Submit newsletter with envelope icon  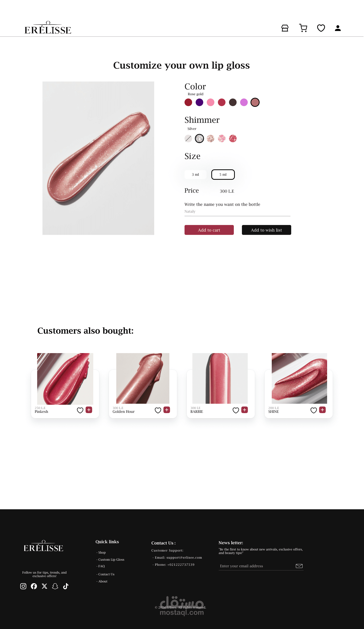(x=299, y=566)
